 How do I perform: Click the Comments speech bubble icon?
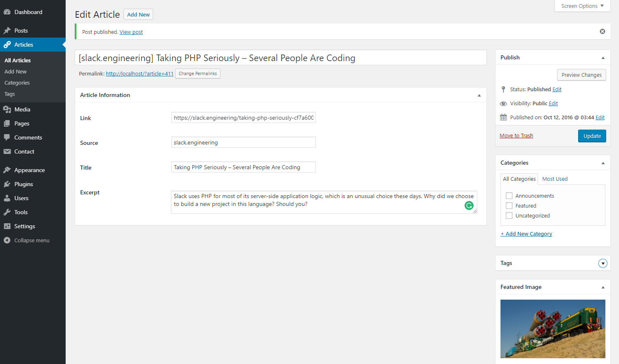tap(7, 137)
